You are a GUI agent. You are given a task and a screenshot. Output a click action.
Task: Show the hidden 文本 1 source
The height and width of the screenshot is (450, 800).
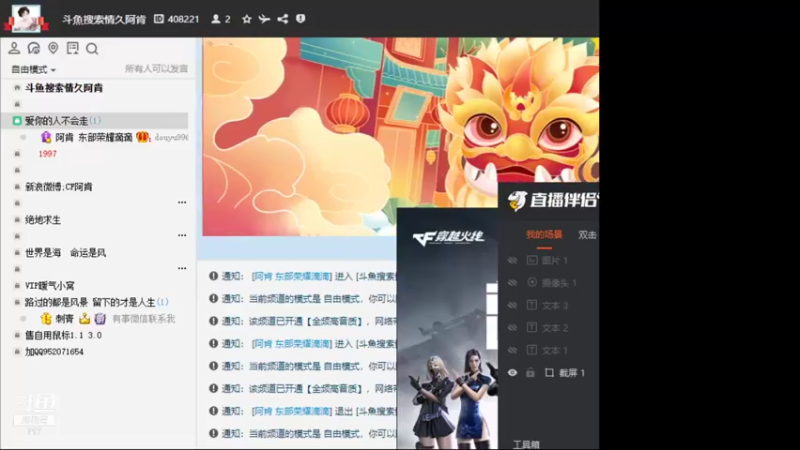click(x=512, y=350)
